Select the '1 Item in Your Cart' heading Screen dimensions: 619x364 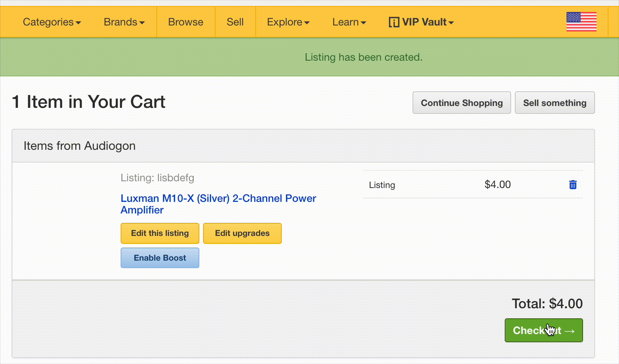point(89,102)
